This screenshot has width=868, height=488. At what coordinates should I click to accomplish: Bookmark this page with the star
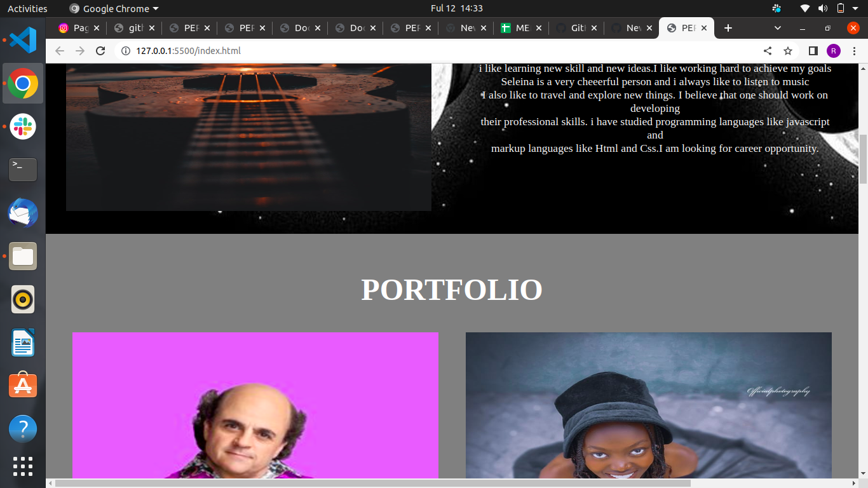[788, 51]
